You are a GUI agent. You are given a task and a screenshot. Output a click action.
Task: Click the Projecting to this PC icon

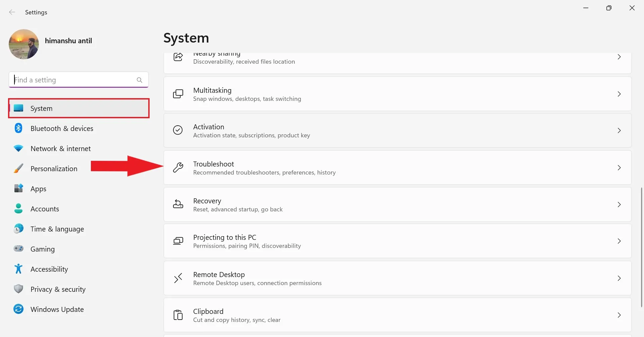click(178, 241)
